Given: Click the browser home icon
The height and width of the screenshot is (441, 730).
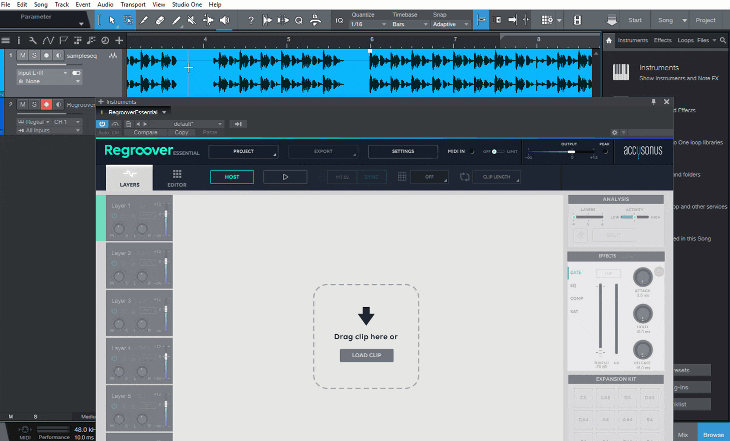Looking at the screenshot, I should coord(608,41).
